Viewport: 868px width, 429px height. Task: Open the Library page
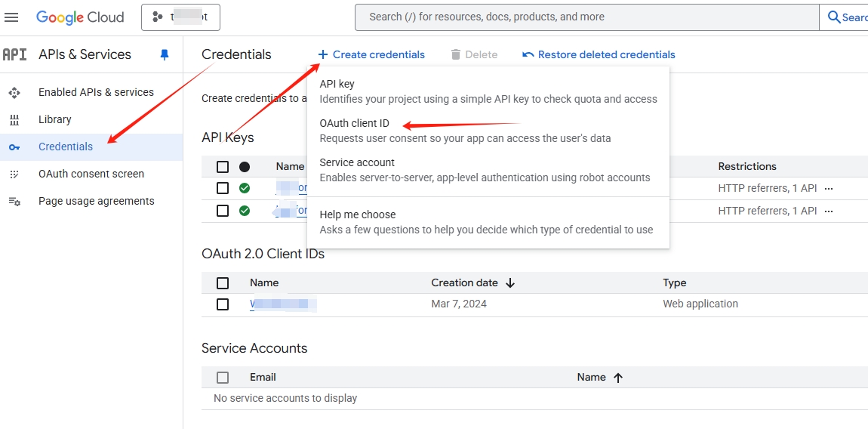[55, 119]
